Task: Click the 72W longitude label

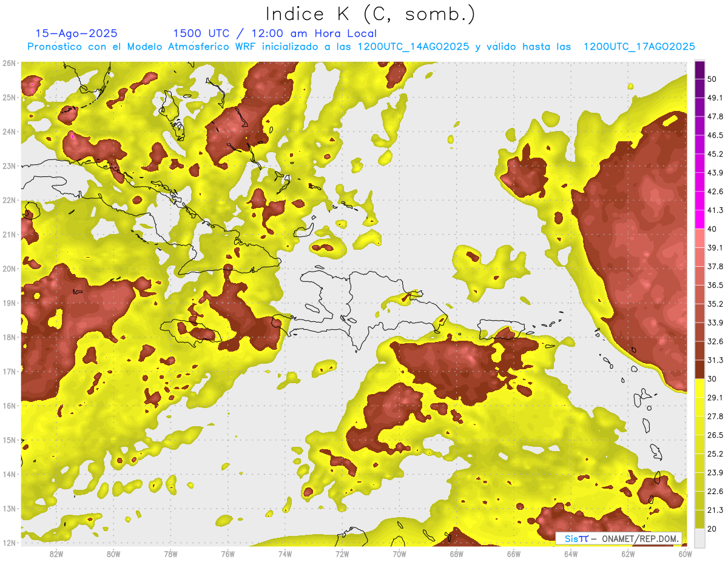Action: point(342,554)
